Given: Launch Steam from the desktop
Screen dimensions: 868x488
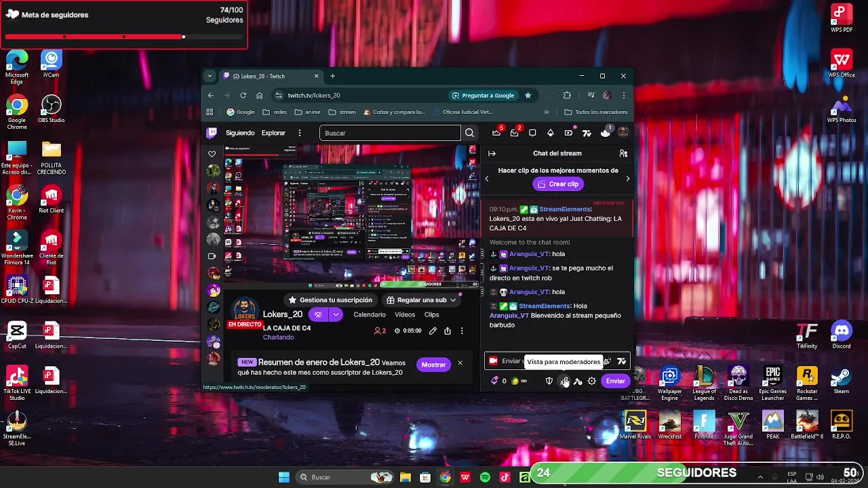Looking at the screenshot, I should (x=842, y=380).
